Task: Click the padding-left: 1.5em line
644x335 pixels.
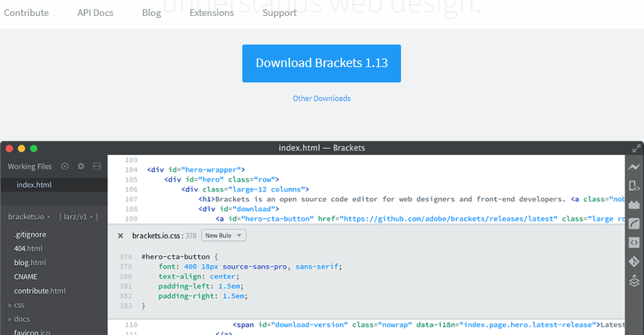Action: [201, 286]
